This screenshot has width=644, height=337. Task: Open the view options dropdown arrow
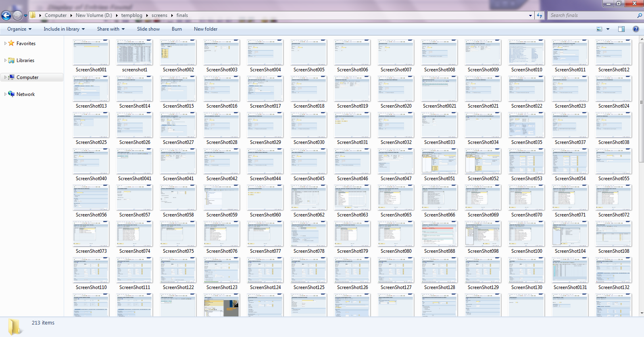tap(608, 29)
